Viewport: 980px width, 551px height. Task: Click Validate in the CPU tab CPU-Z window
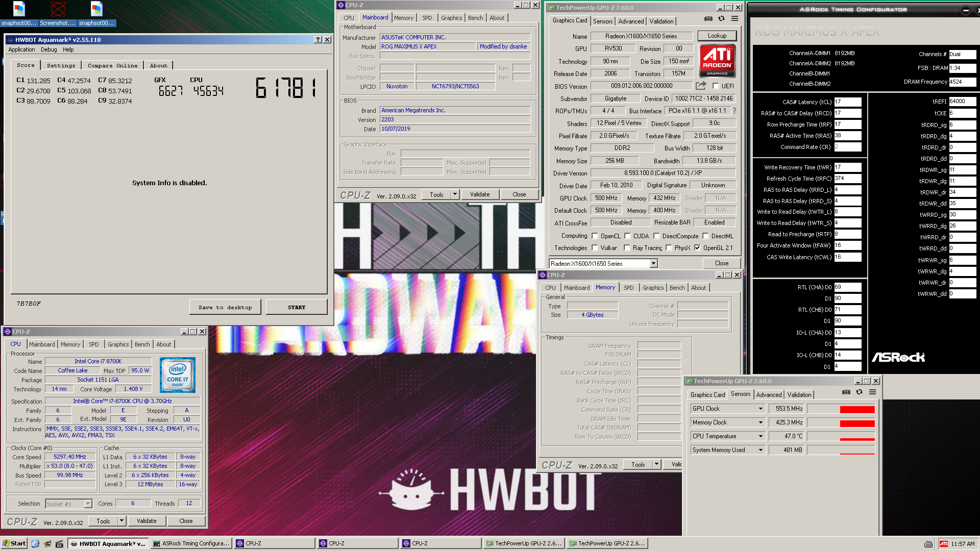pyautogui.click(x=146, y=521)
